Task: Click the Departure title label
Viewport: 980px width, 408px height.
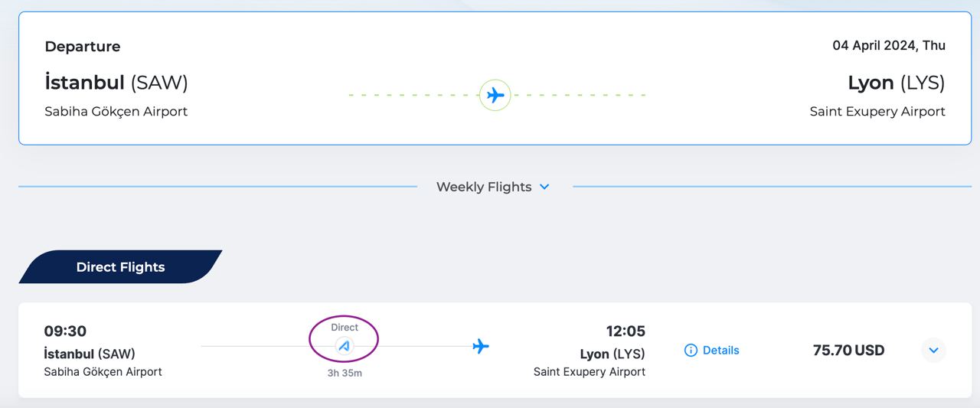Action: click(83, 47)
